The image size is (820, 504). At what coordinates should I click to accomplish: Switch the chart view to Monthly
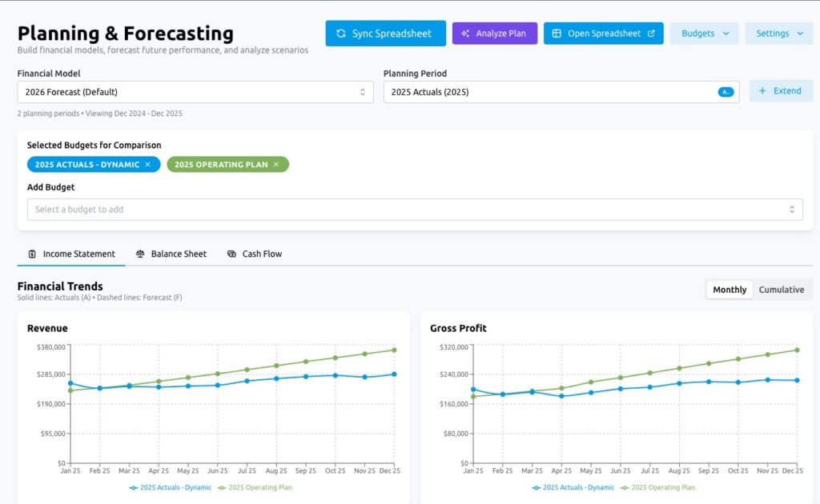click(730, 290)
